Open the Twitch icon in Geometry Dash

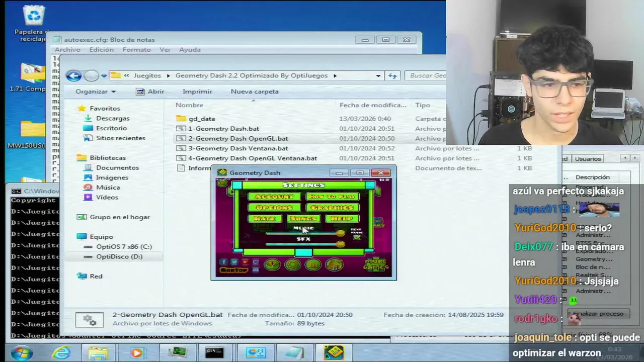click(x=256, y=262)
